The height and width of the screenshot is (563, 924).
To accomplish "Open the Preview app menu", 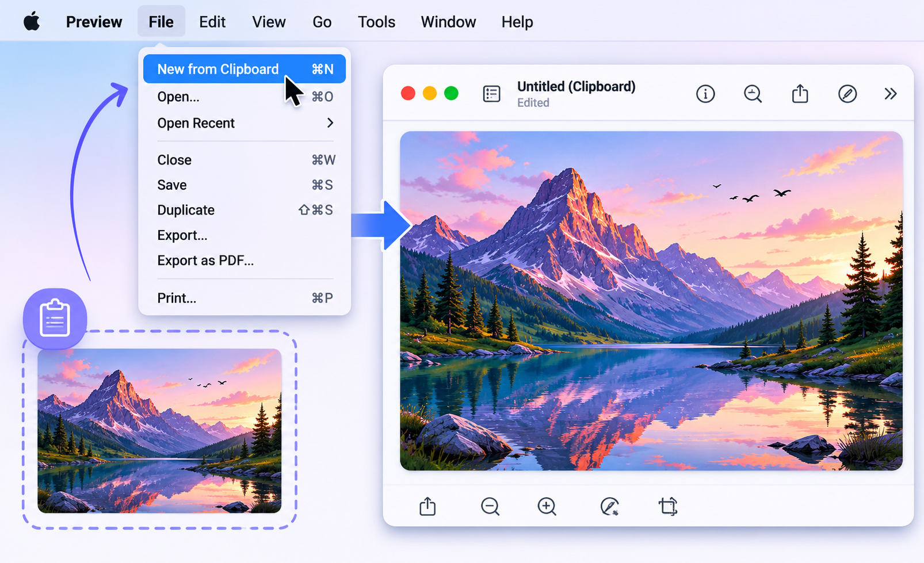I will tap(94, 22).
